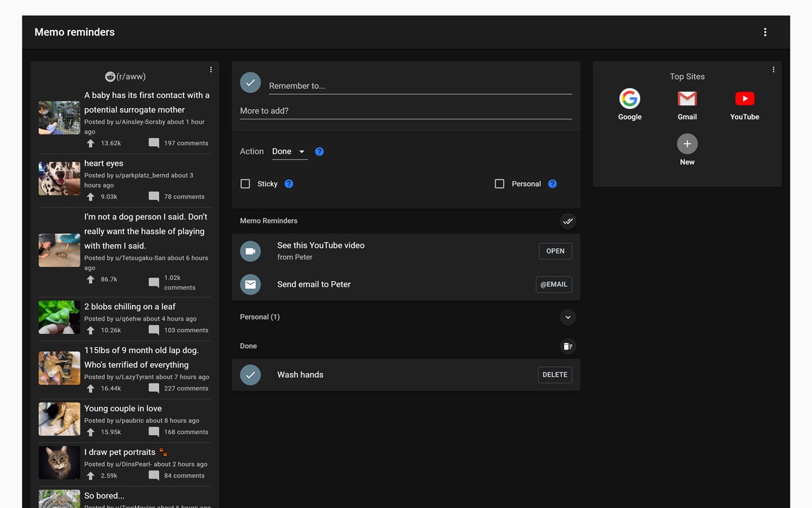Click '1.02k comments' on dog person post
812x508 pixels.
[x=180, y=283]
